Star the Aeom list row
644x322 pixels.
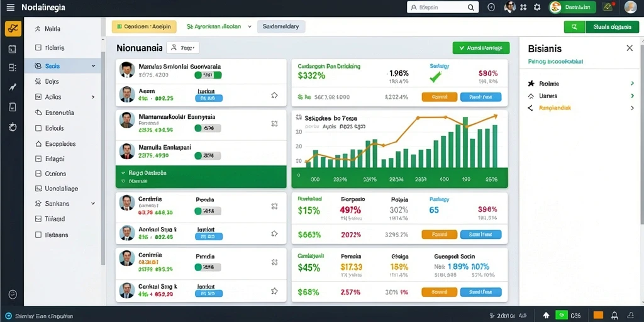coord(274,96)
